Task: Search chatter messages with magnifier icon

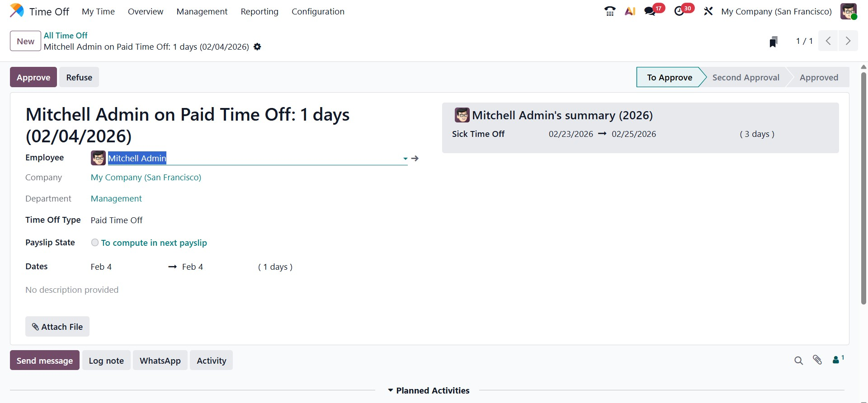Action: click(x=799, y=361)
